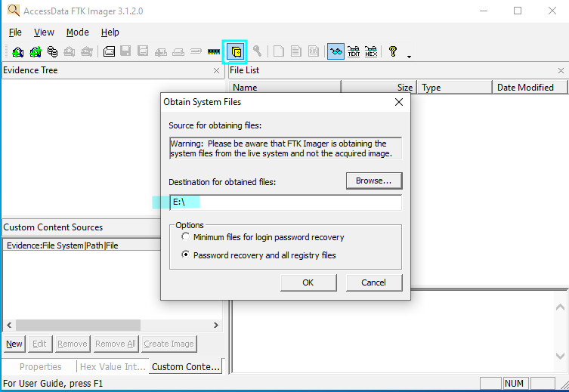Click the Custom Content Sources horizontal scrollbar
This screenshot has height=392, width=569.
click(x=112, y=325)
